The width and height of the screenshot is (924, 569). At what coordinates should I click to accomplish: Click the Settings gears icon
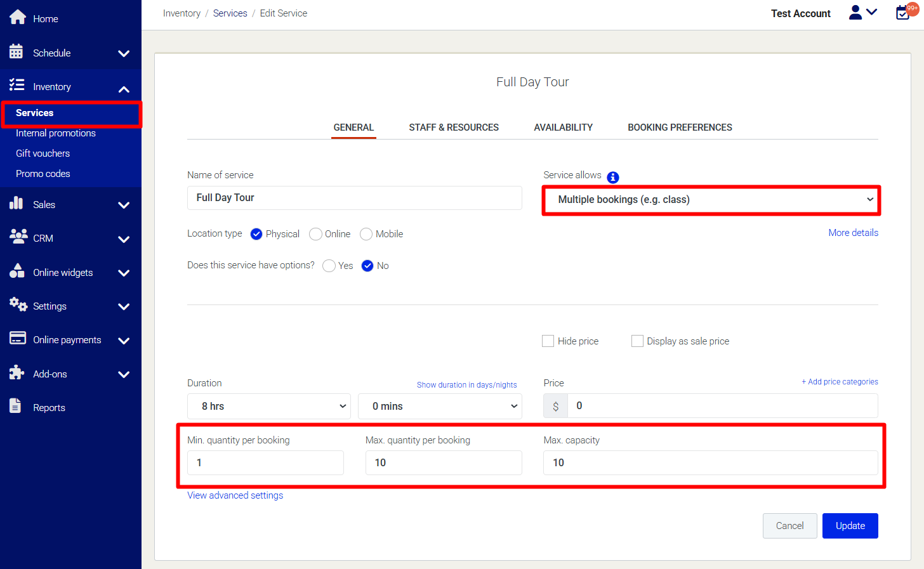(x=18, y=304)
